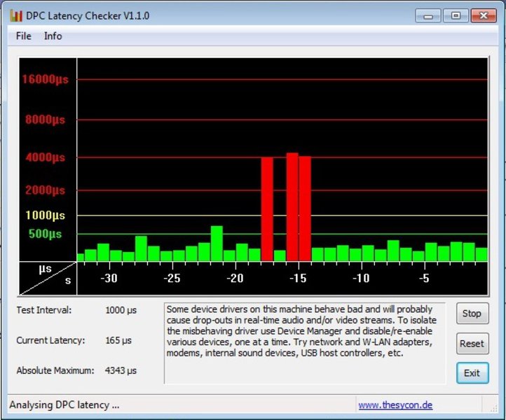Screen dimensions: 506x420
Task: Click the green 500µs axis label
Action: (x=45, y=234)
